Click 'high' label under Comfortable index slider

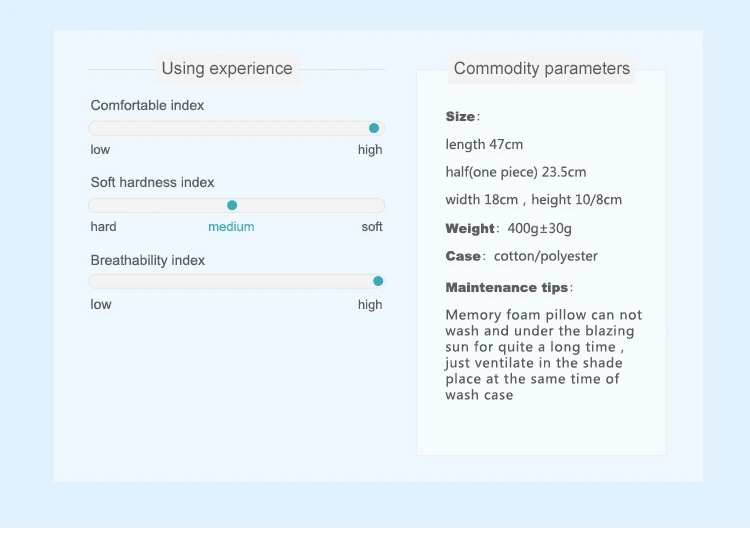pos(370,150)
